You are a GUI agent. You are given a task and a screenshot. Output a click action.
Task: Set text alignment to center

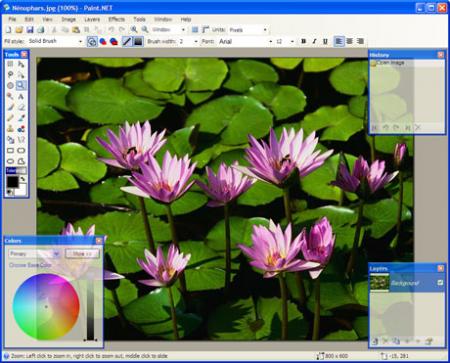point(349,41)
